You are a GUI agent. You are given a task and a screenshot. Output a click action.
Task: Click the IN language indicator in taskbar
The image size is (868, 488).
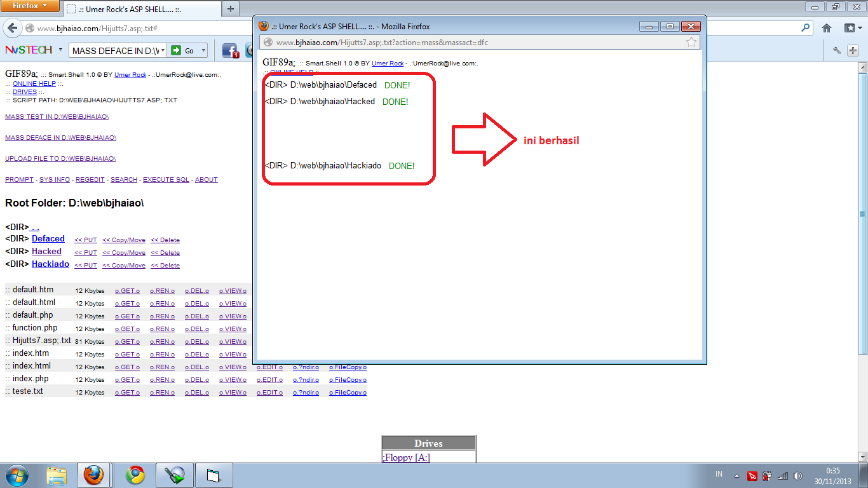tap(719, 474)
